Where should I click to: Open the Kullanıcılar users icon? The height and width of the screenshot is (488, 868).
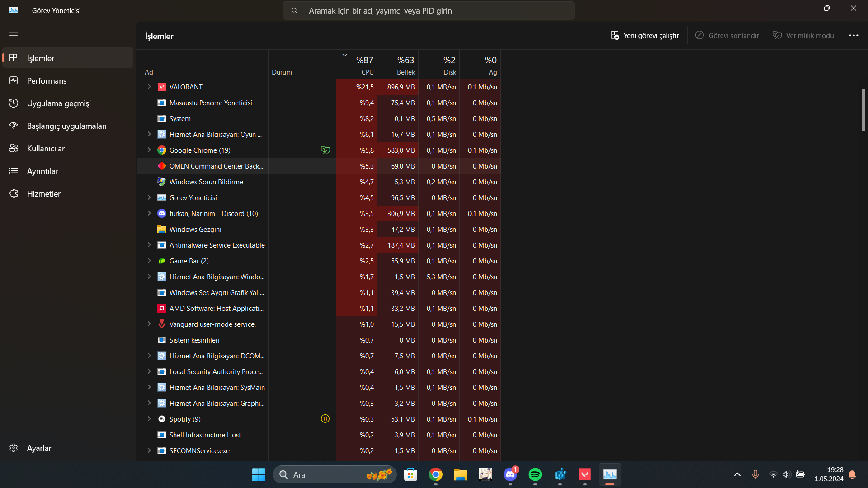point(14,148)
